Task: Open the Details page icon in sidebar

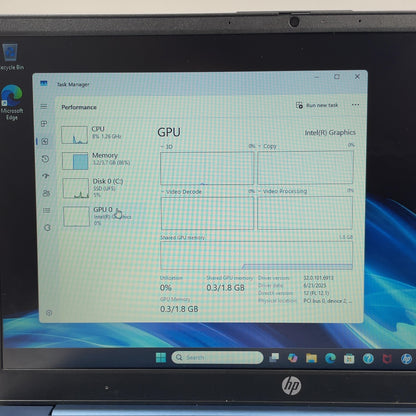Action: (x=47, y=210)
